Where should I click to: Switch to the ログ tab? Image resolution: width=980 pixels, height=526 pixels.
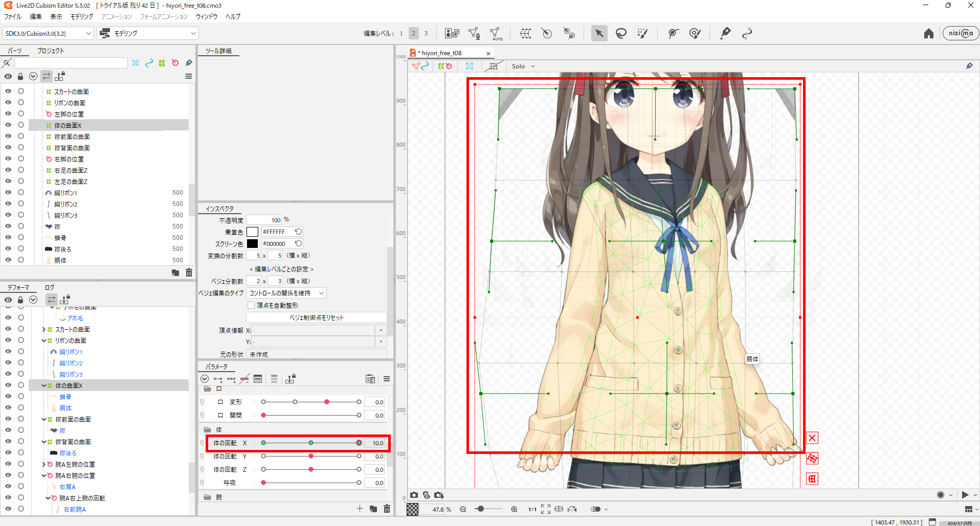(x=50, y=287)
